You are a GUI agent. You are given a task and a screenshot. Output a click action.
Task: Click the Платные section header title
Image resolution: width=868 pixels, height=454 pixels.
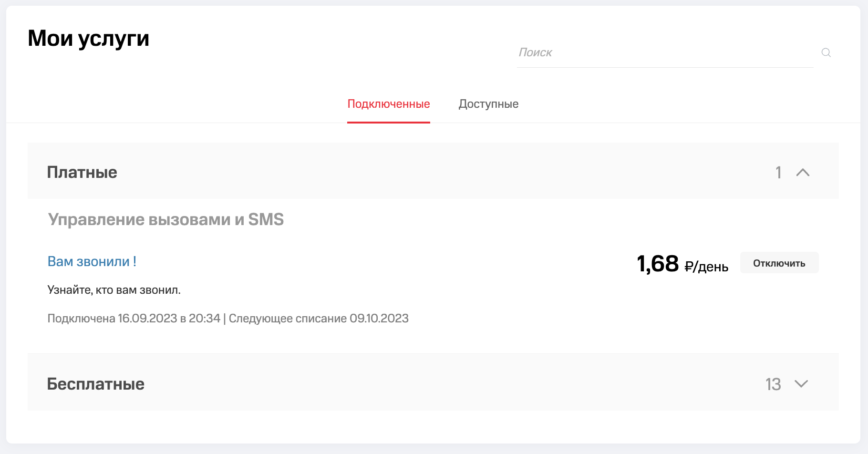[82, 172]
